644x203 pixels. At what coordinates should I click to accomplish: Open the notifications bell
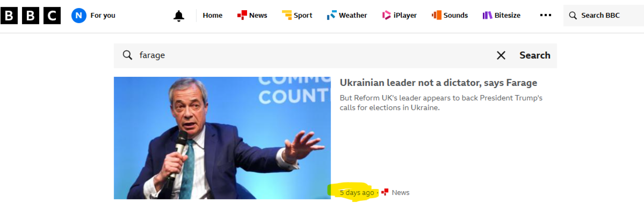[x=179, y=16]
